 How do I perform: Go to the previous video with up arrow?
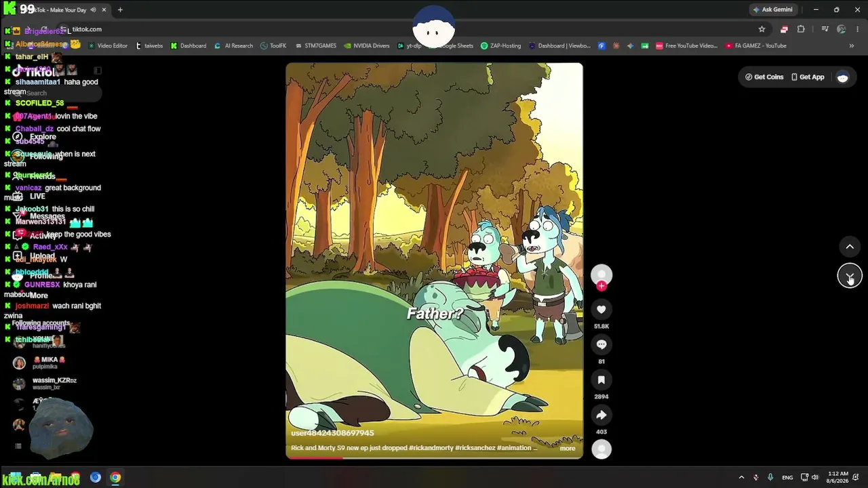[x=850, y=247]
